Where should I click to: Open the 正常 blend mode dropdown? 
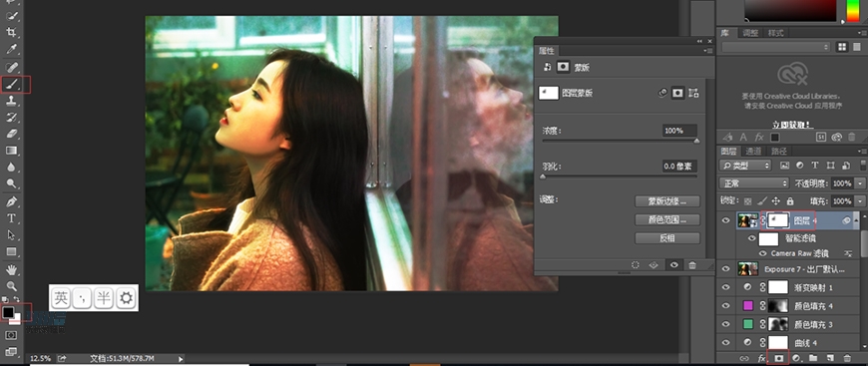pos(754,183)
